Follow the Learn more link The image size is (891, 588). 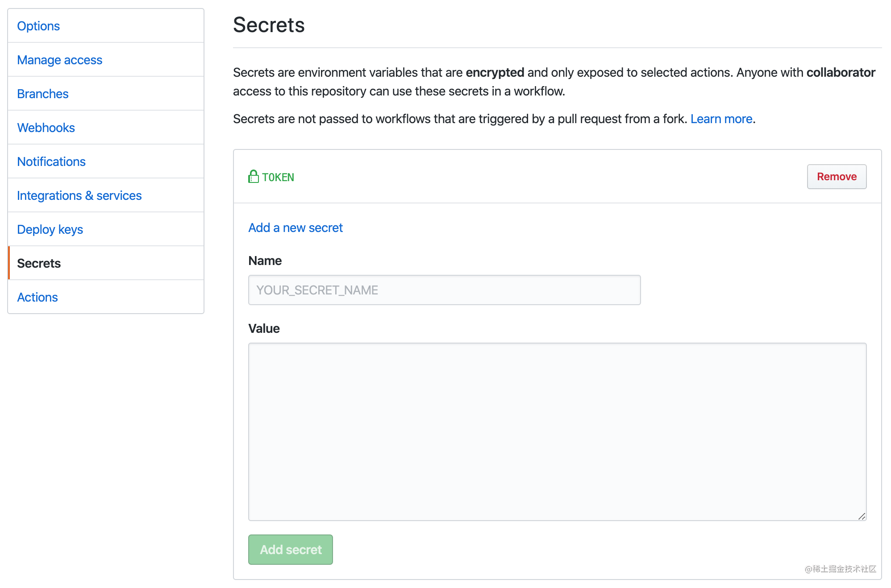(x=721, y=119)
